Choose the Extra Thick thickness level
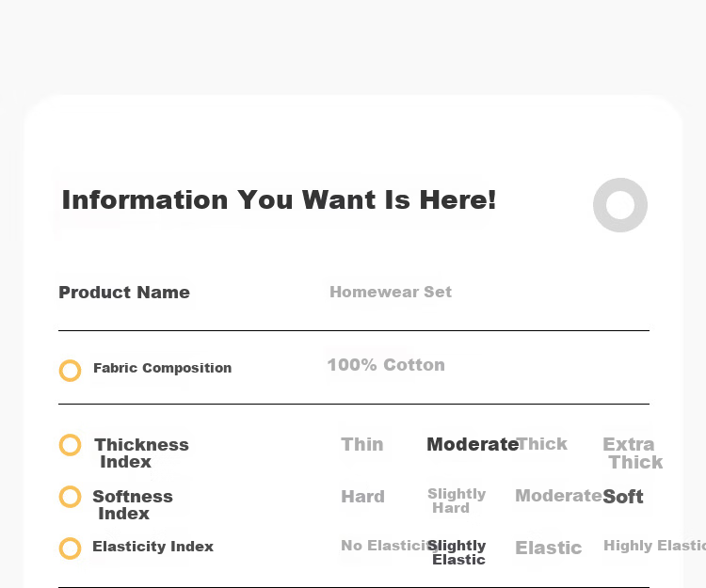Image resolution: width=706 pixels, height=588 pixels. [x=633, y=453]
